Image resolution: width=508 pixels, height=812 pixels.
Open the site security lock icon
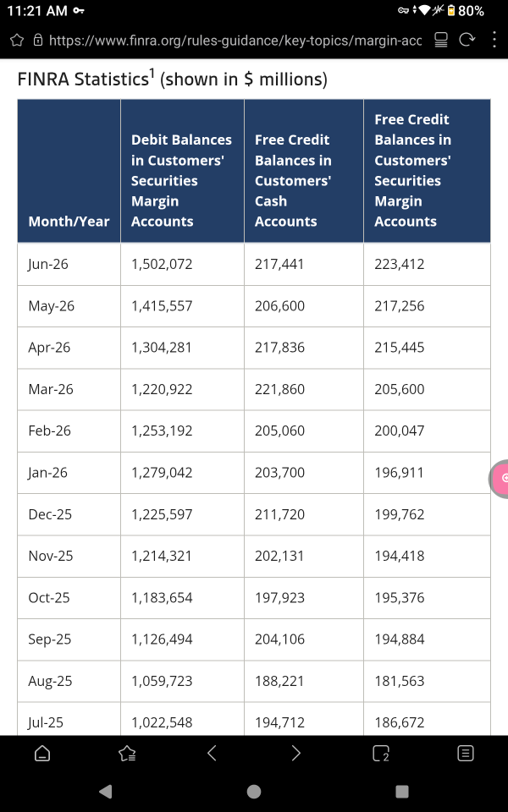pyautogui.click(x=37, y=41)
